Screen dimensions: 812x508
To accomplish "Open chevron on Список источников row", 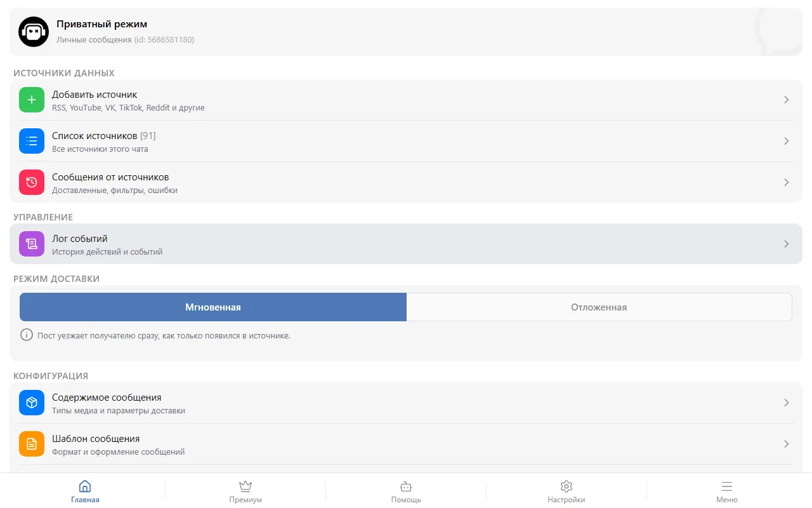I will click(786, 141).
